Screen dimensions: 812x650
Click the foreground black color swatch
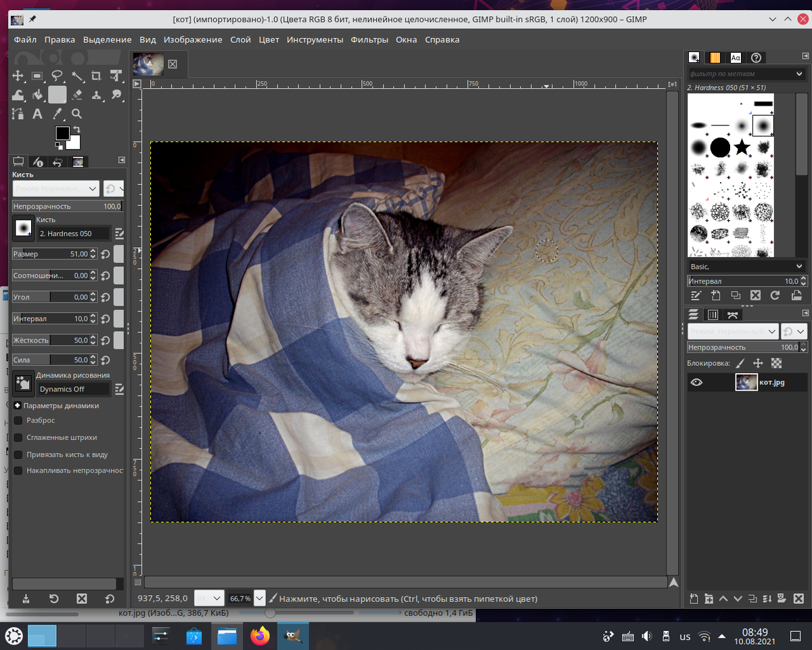[x=62, y=133]
